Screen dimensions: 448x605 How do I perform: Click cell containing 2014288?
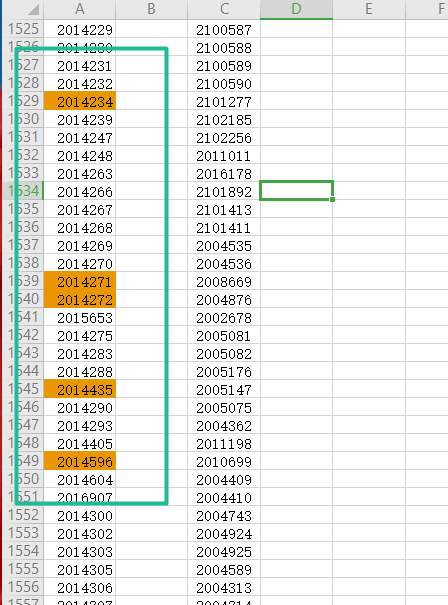pos(79,371)
